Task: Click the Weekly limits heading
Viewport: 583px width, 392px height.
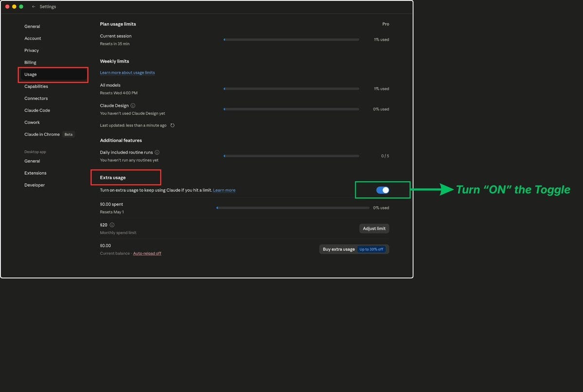Action: point(115,61)
